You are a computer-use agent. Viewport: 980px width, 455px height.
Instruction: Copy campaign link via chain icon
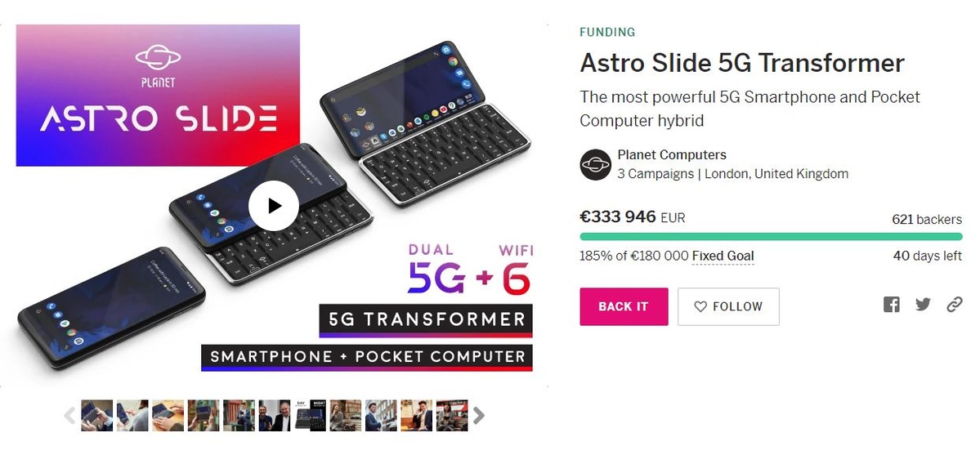click(955, 305)
